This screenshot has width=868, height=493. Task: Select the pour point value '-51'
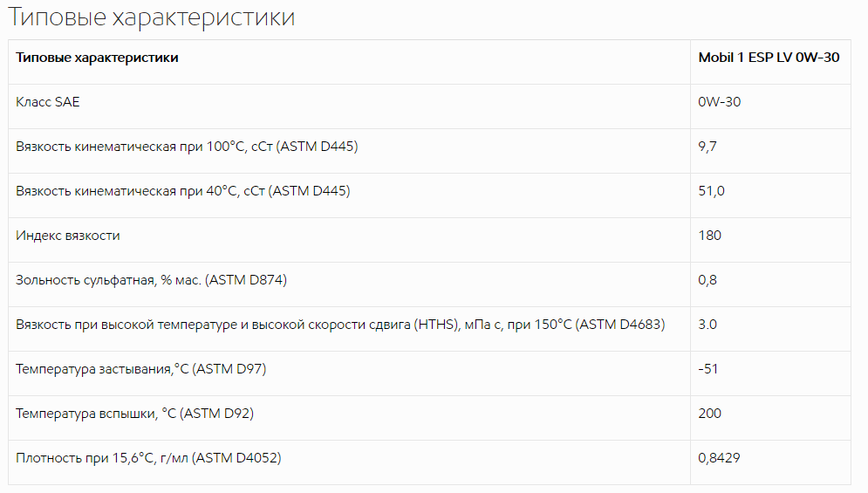coord(708,369)
